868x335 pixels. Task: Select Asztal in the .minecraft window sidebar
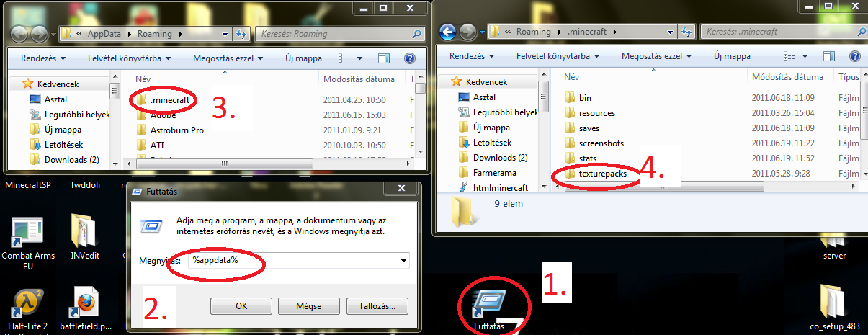point(483,97)
